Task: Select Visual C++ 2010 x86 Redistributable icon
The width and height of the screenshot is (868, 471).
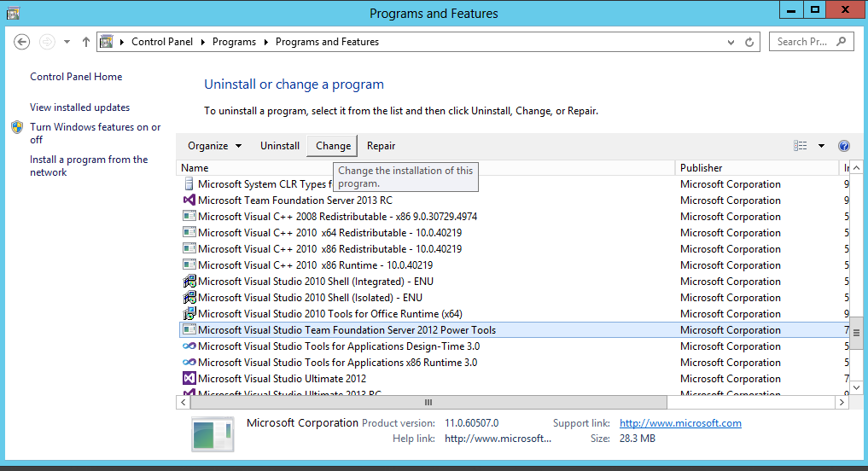Action: [x=189, y=248]
